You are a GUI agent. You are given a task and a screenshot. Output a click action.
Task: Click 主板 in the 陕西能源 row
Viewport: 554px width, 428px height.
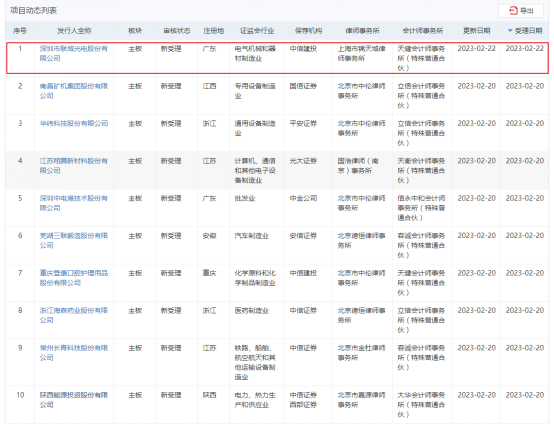135,395
